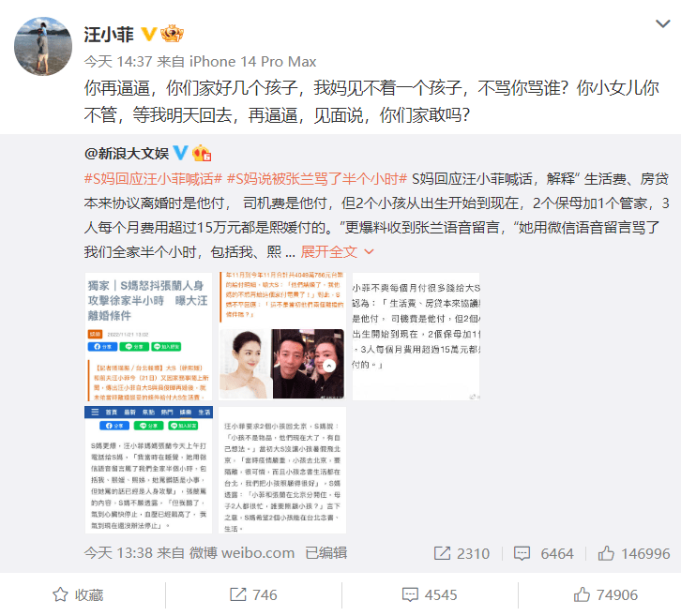Open @新浪大文娱 account link
This screenshot has height=616, width=681.
point(127,153)
